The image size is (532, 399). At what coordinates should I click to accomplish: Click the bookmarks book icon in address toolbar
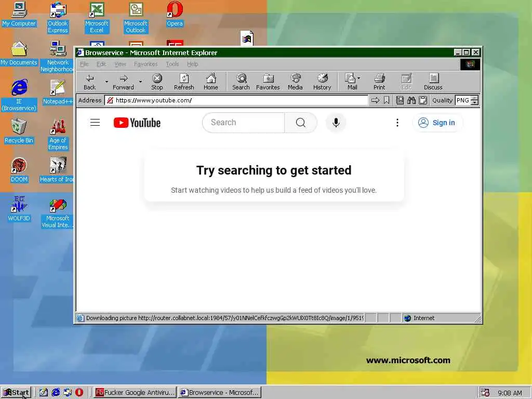(x=400, y=100)
